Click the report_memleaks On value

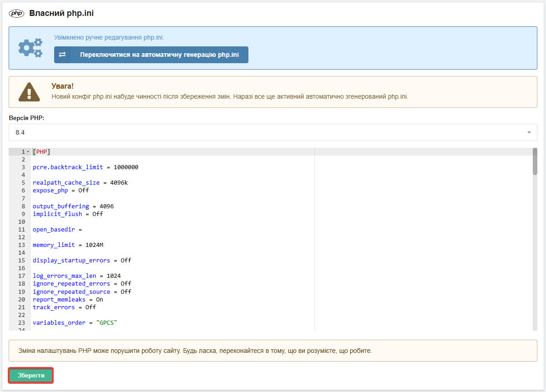coord(100,300)
